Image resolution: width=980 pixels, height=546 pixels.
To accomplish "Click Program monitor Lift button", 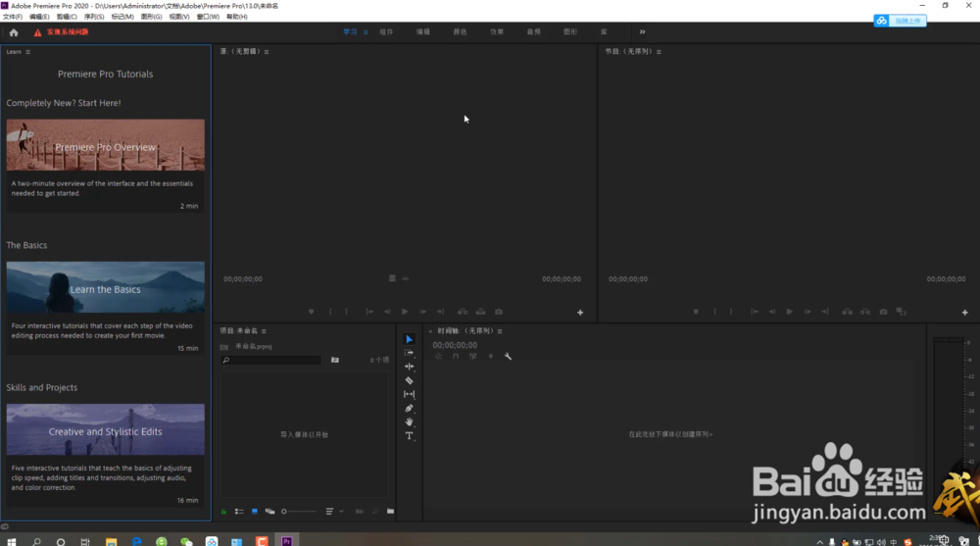I will [847, 312].
